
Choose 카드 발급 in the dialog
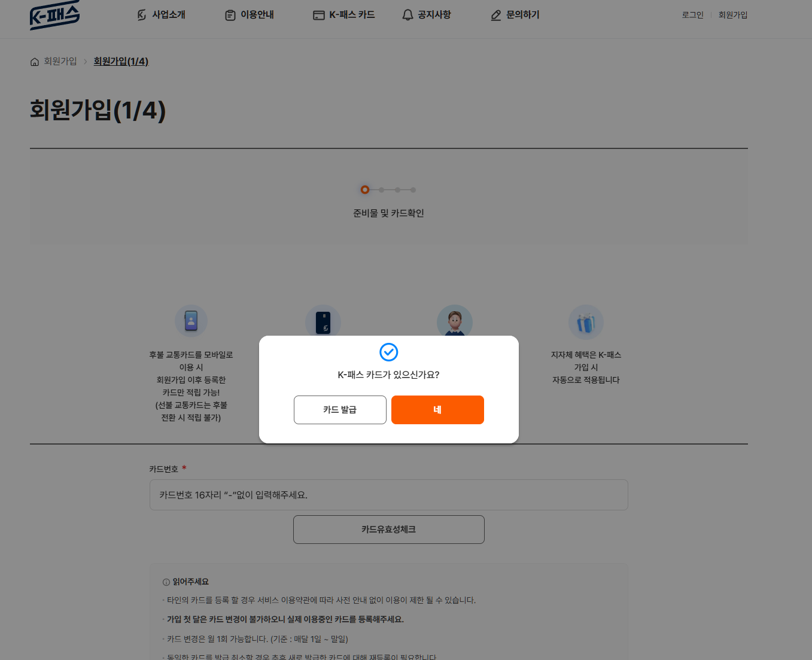(x=340, y=410)
